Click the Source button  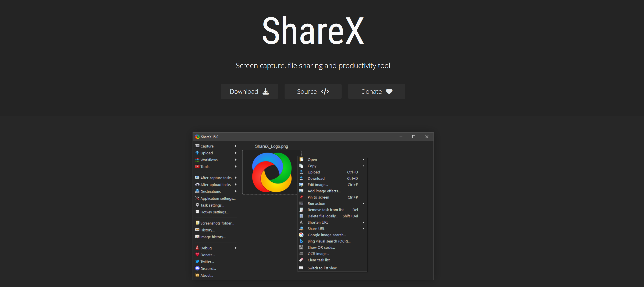tap(313, 92)
